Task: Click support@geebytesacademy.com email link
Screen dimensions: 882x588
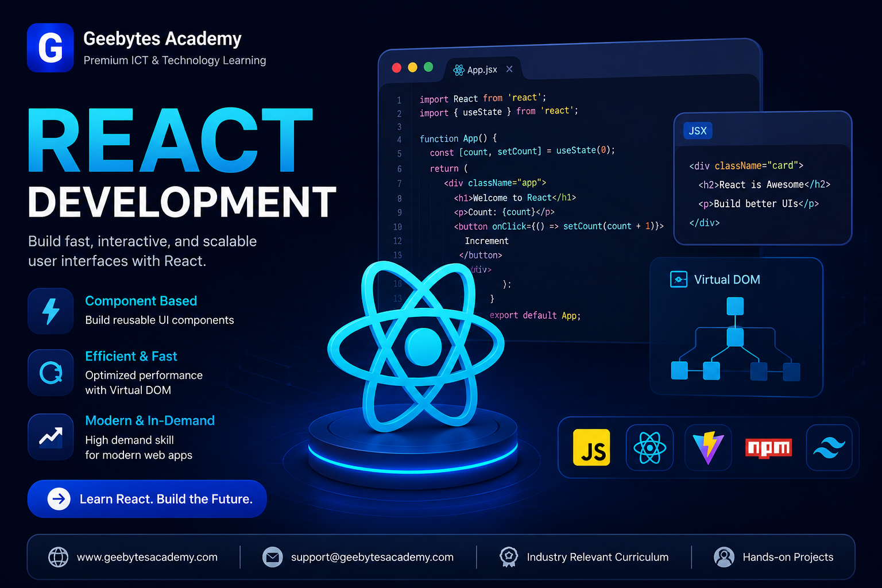Action: coord(372,557)
